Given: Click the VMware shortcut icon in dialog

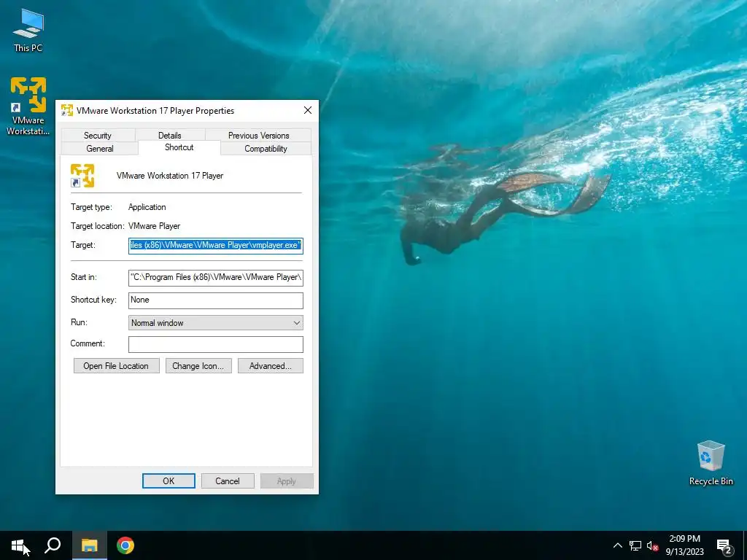Looking at the screenshot, I should click(82, 176).
